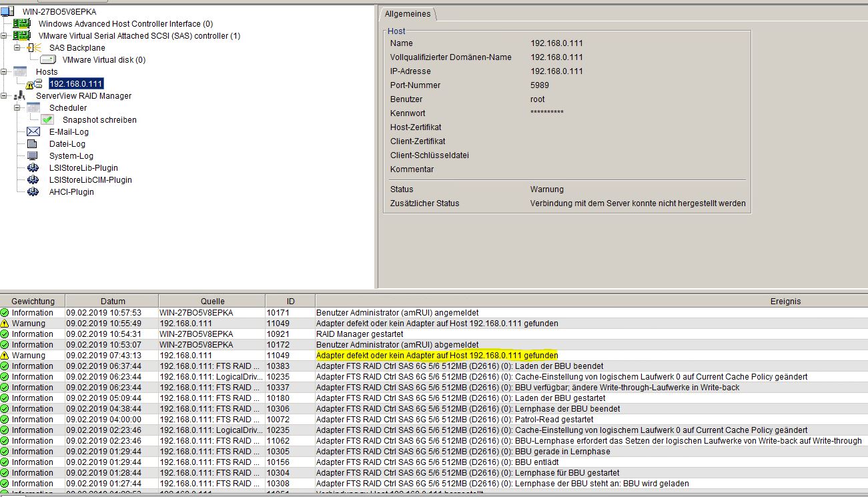Select the LSIStoreLib-Plugin gear icon
This screenshot has height=497, width=868.
pos(33,168)
